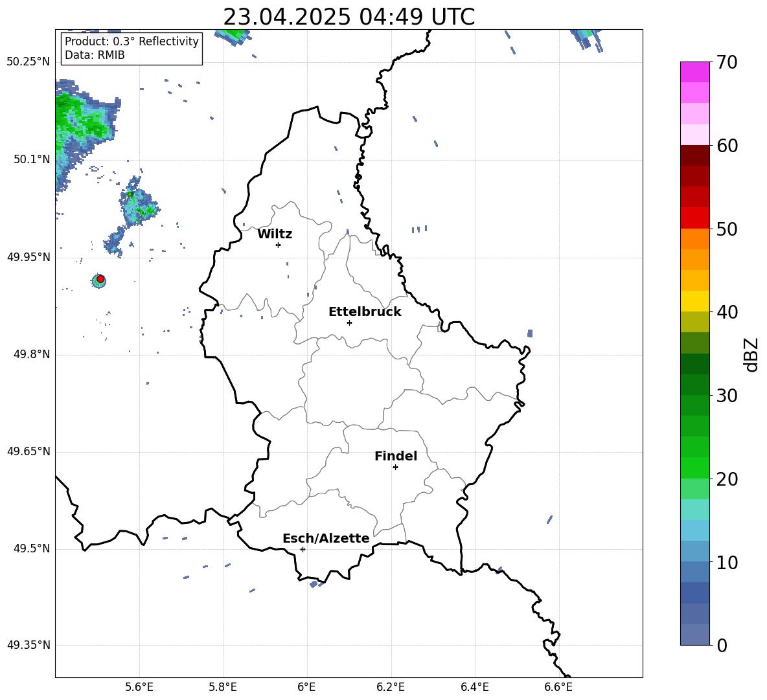Click the title 23.04.2025 04:49 UTC
767x700 pixels.
point(349,17)
